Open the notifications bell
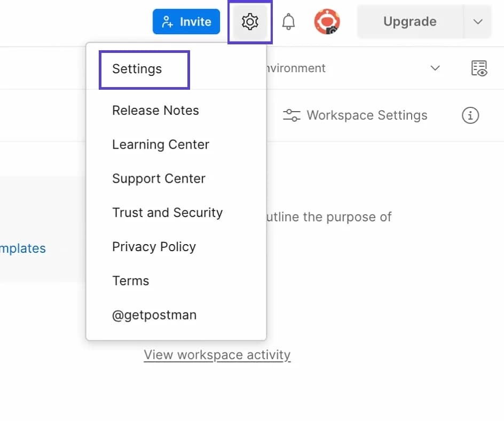The image size is (504, 421). (289, 21)
